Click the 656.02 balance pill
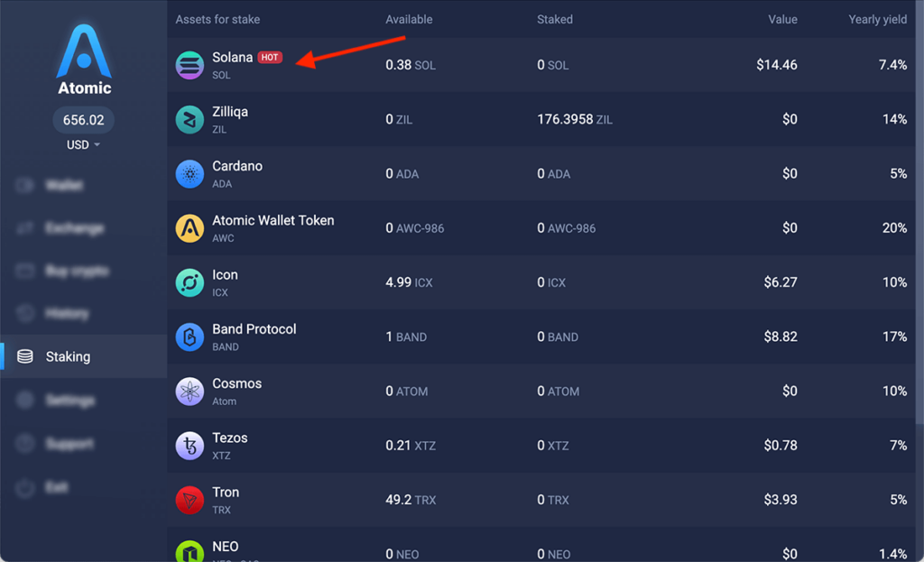Viewport: 924px width, 562px height. (83, 120)
